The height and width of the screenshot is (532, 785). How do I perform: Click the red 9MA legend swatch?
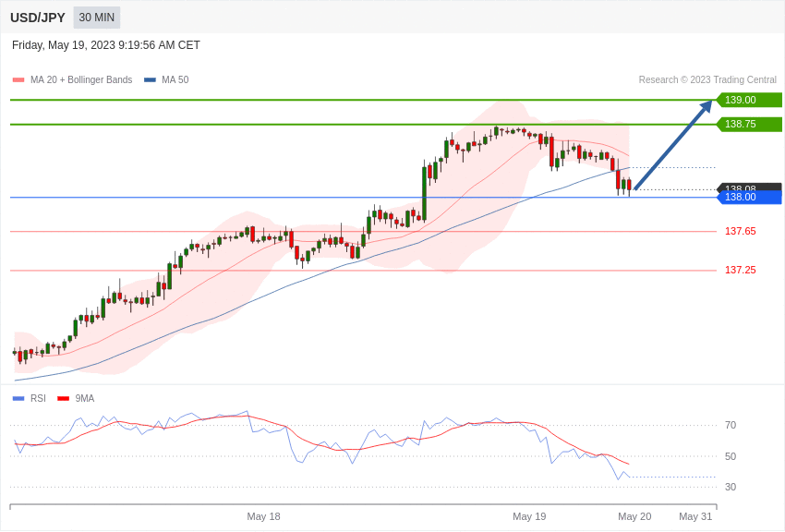(x=63, y=399)
